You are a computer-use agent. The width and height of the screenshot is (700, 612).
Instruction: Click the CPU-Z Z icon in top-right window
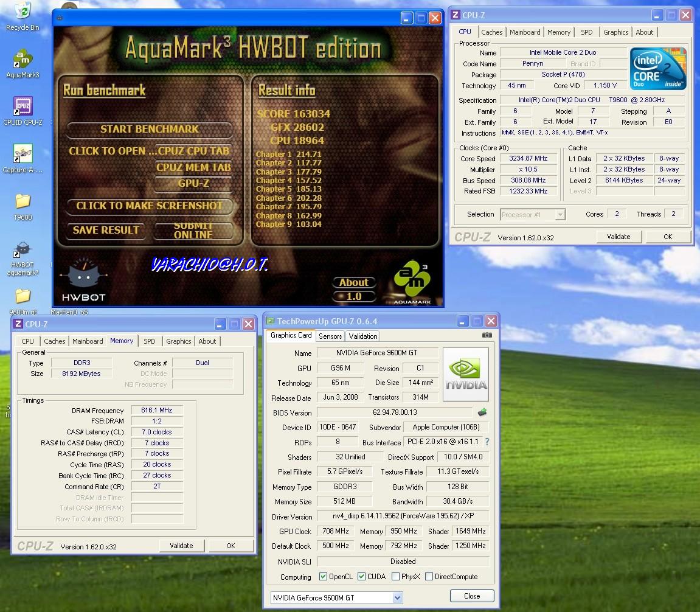(x=456, y=15)
